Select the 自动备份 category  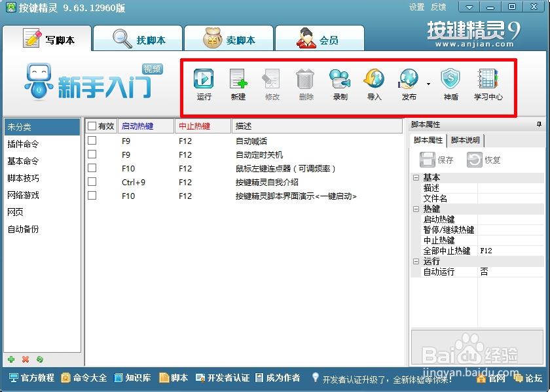[x=42, y=229]
